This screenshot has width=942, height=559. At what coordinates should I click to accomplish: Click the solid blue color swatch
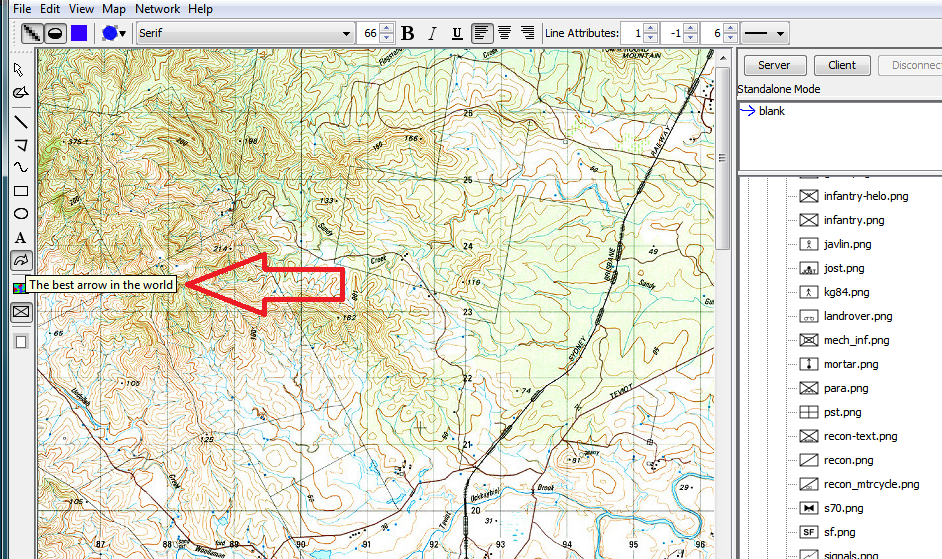(79, 33)
